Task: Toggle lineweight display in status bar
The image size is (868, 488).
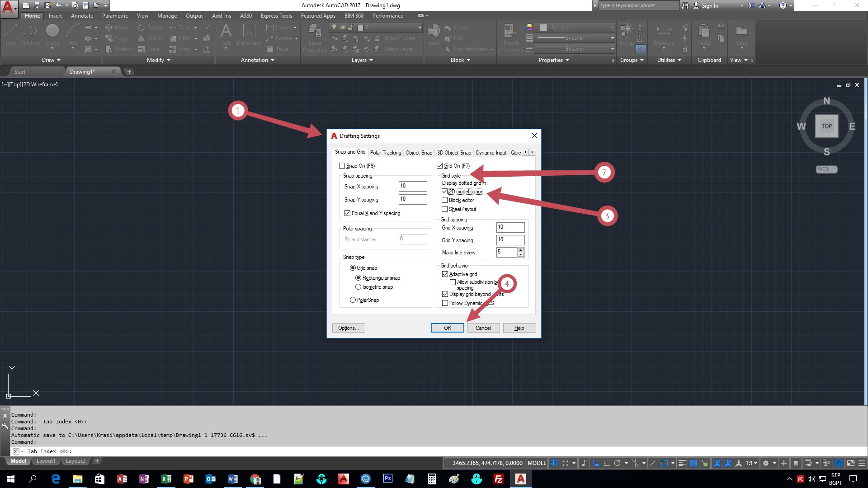Action: coord(682,463)
